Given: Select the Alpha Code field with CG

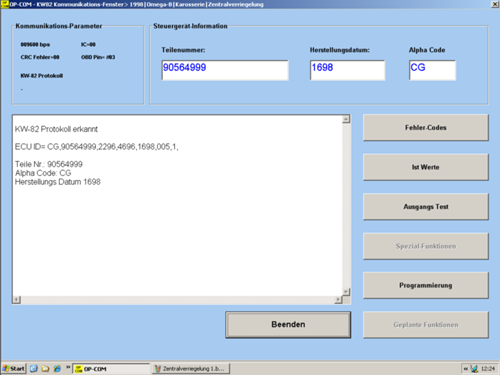Looking at the screenshot, I should pyautogui.click(x=432, y=70).
